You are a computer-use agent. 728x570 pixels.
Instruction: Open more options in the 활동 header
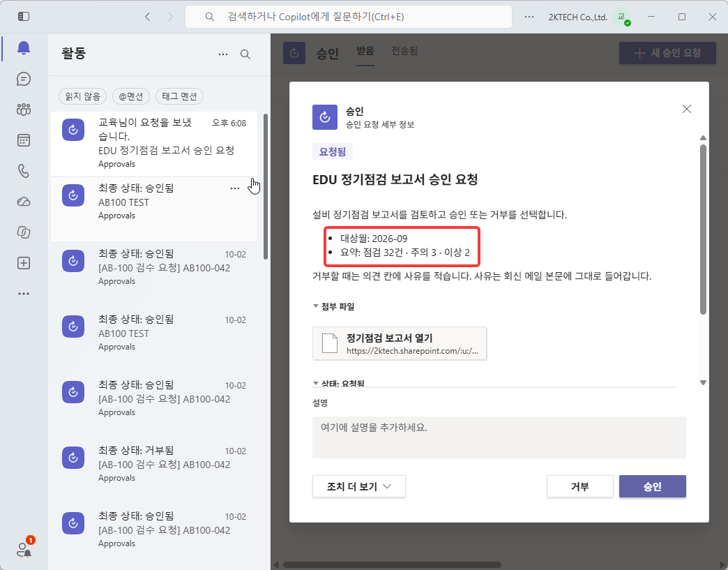[223, 54]
